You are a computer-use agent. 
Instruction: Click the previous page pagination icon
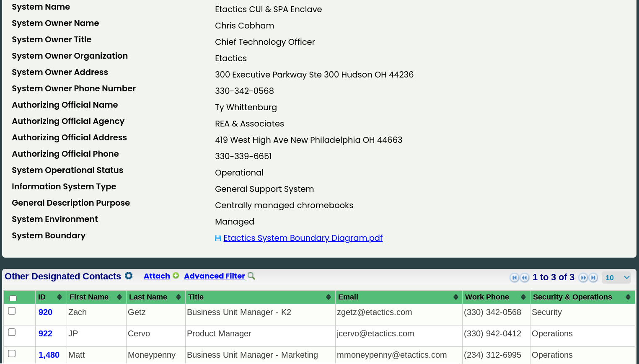525,277
